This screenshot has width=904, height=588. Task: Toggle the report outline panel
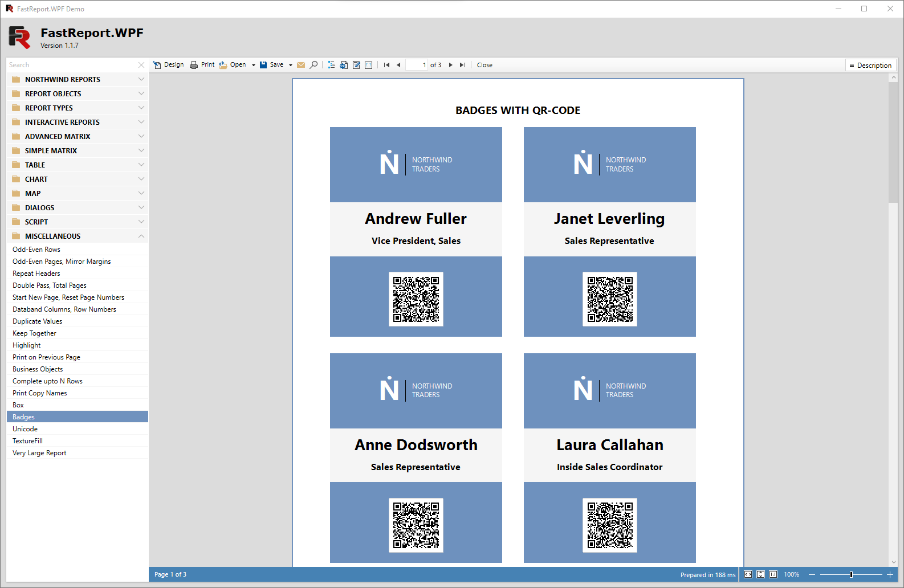(x=331, y=65)
